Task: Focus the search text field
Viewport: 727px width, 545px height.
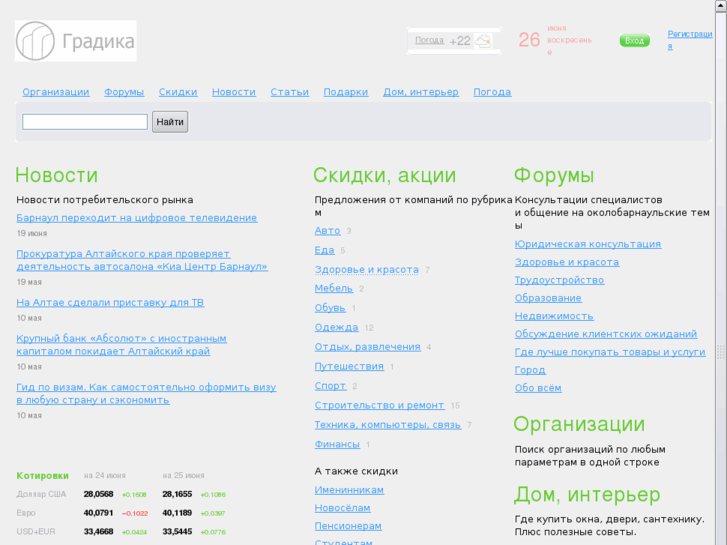Action: [x=85, y=122]
